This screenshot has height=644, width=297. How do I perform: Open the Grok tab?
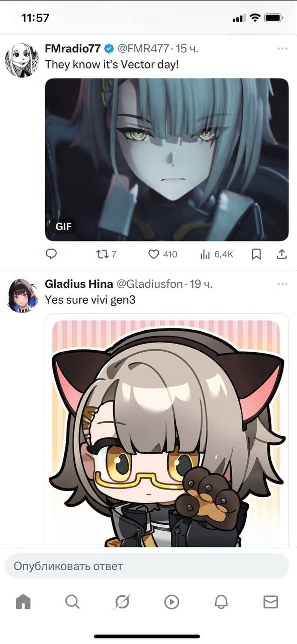click(x=122, y=602)
